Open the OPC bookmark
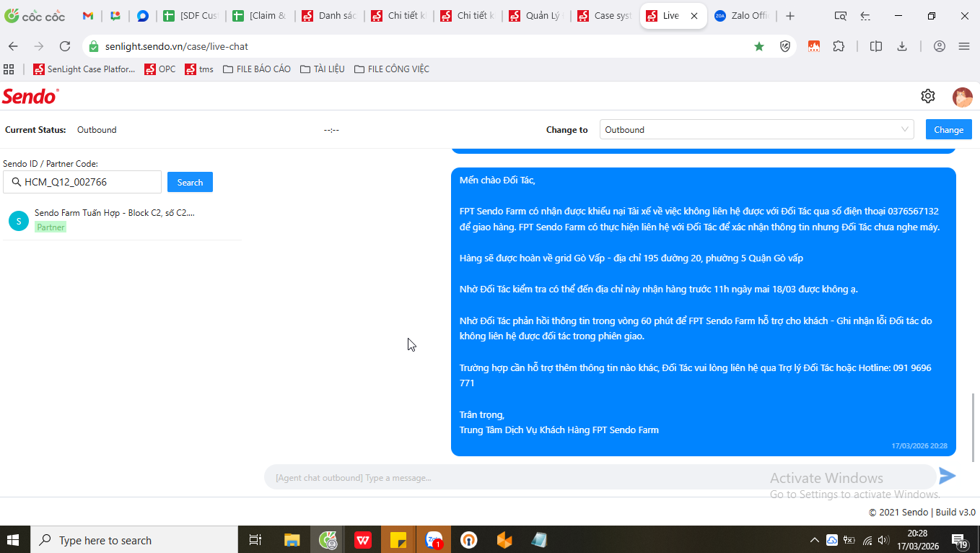Screen dimensions: 980x553 pyautogui.click(x=160, y=69)
